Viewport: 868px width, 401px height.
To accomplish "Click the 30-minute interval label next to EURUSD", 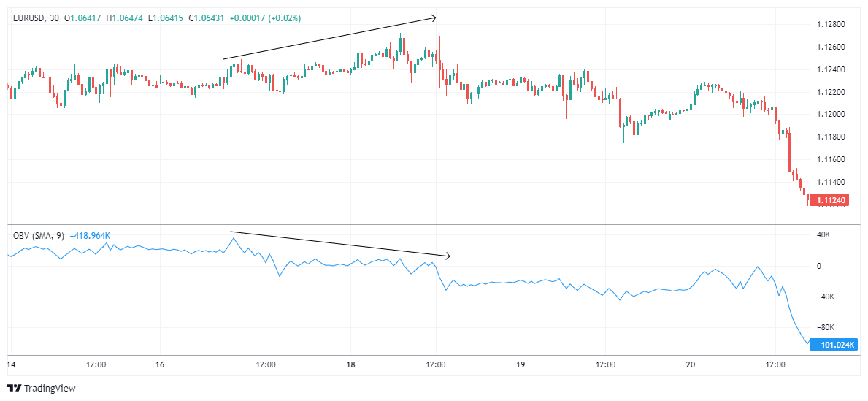I will click(x=55, y=18).
